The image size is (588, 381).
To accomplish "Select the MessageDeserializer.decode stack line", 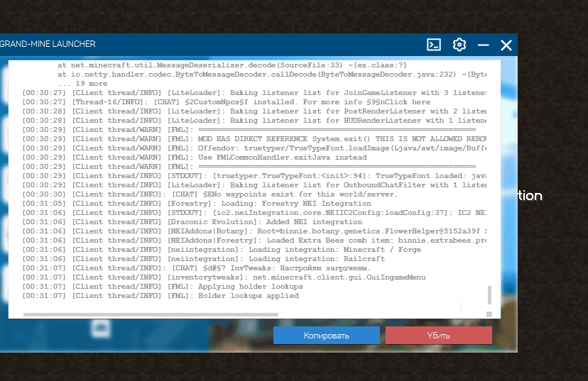I will pos(232,65).
